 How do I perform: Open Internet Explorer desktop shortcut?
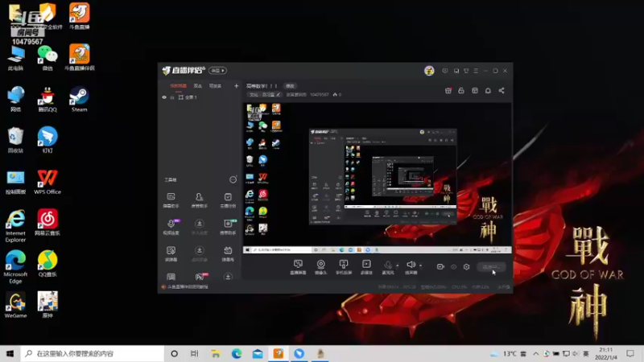click(15, 226)
